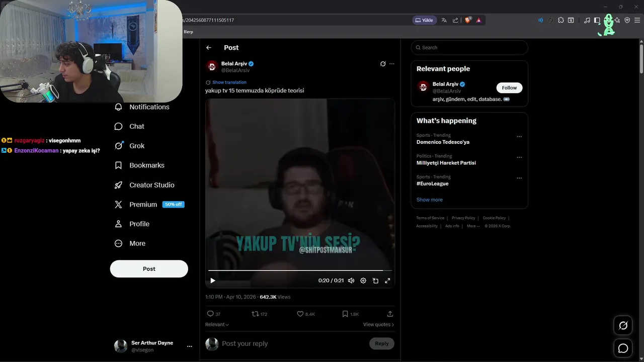
Task: Open the post's three-dot options menu
Action: 392,64
